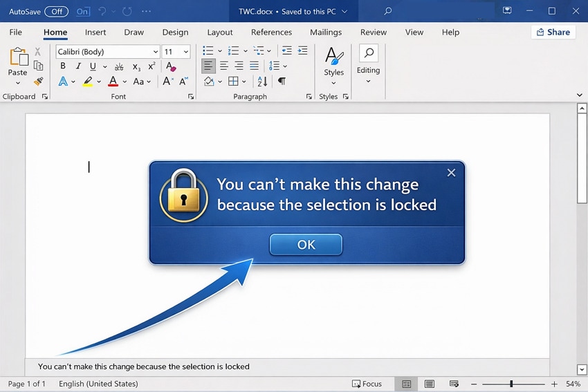588x392 pixels.
Task: Apply yellow text highlight color
Action: tap(88, 82)
